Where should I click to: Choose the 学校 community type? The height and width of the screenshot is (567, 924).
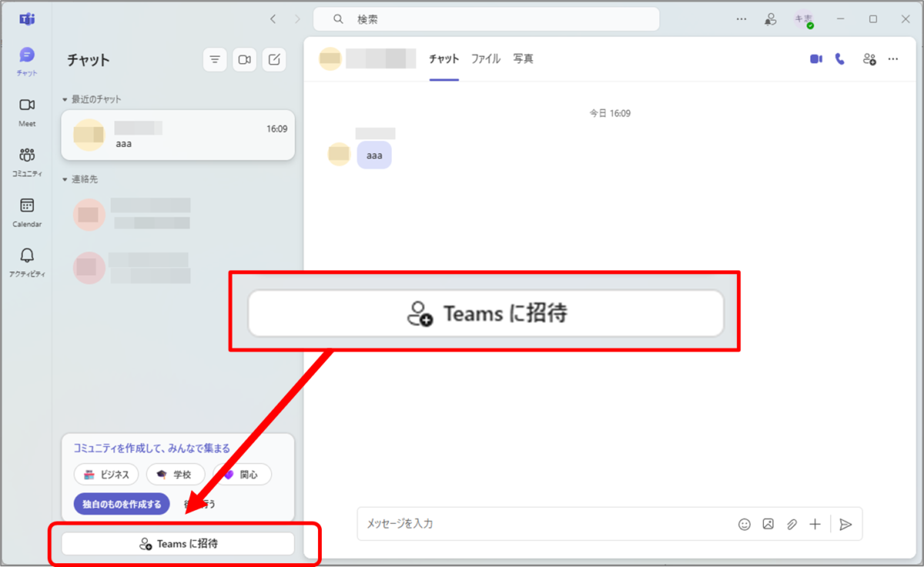[x=176, y=475]
